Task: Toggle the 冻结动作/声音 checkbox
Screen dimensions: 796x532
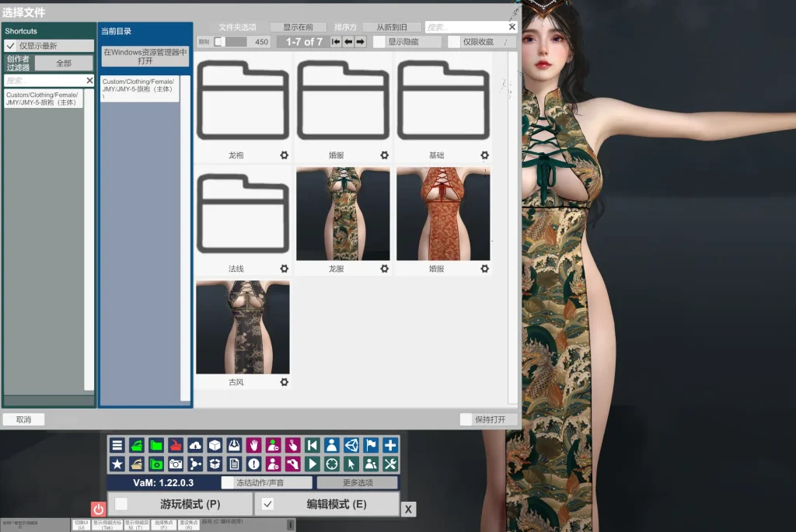Action: pyautogui.click(x=228, y=483)
